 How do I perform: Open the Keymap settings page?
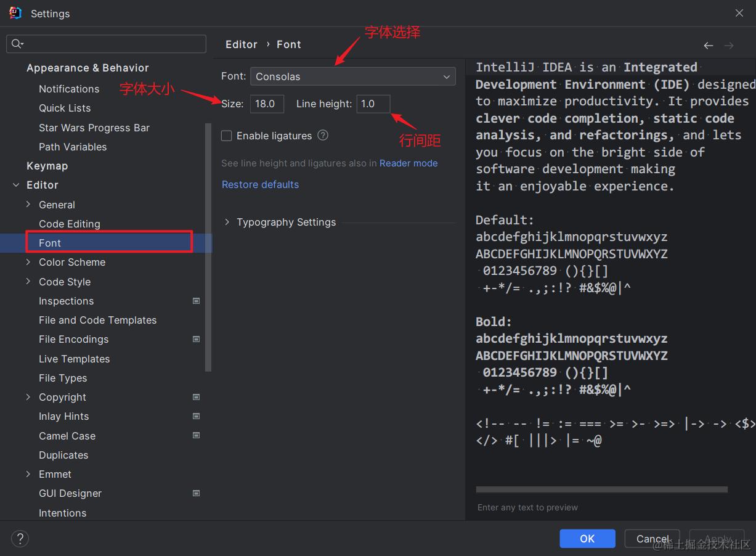pos(47,166)
